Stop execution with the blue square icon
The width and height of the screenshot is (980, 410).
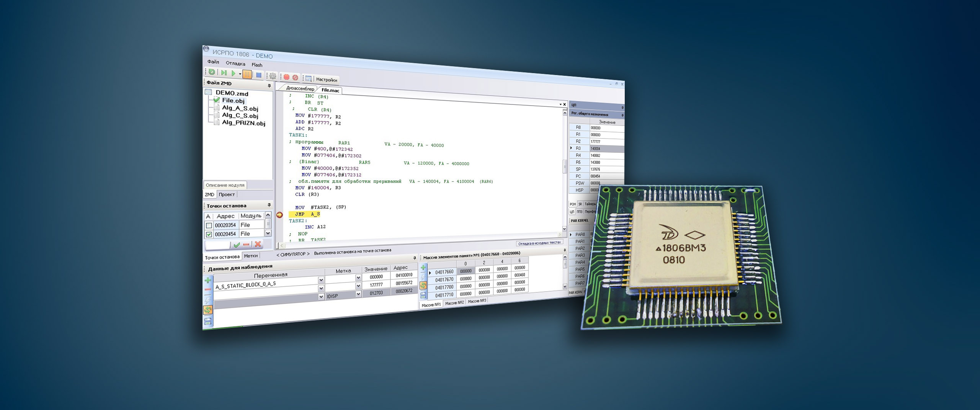coord(259,75)
